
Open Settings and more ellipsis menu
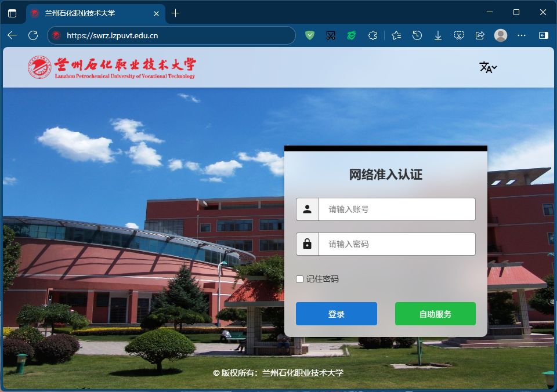(522, 35)
